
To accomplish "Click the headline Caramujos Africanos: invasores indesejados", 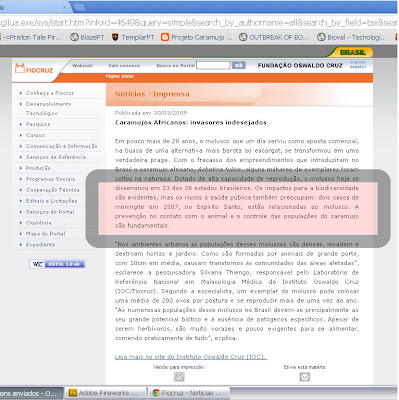I will pyautogui.click(x=191, y=122).
